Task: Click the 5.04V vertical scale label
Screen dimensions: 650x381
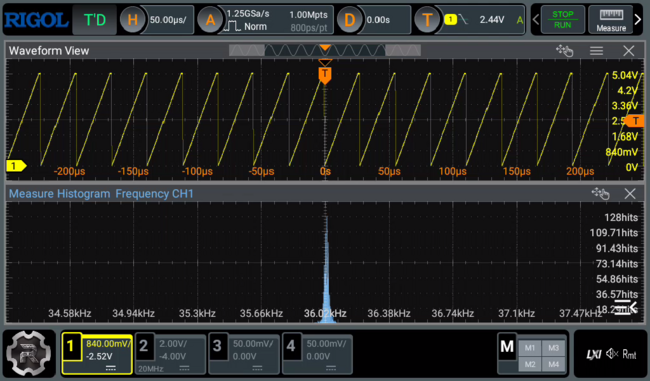Action: [625, 75]
